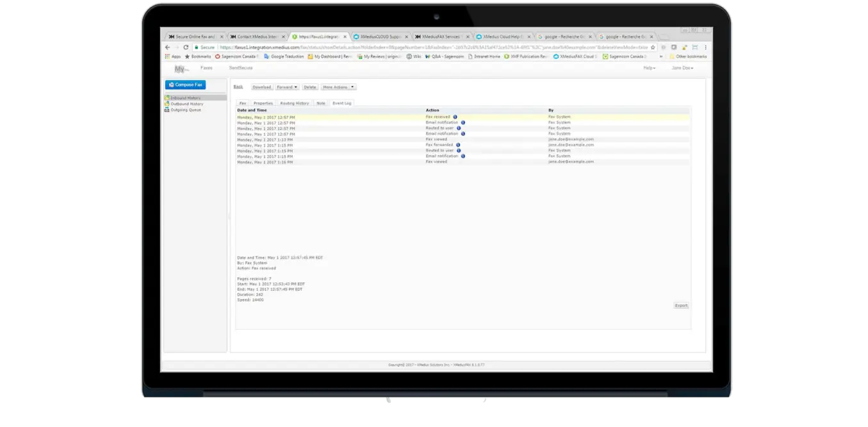868x427 pixels.
Task: Click inside the browser address bar
Action: pos(423,47)
